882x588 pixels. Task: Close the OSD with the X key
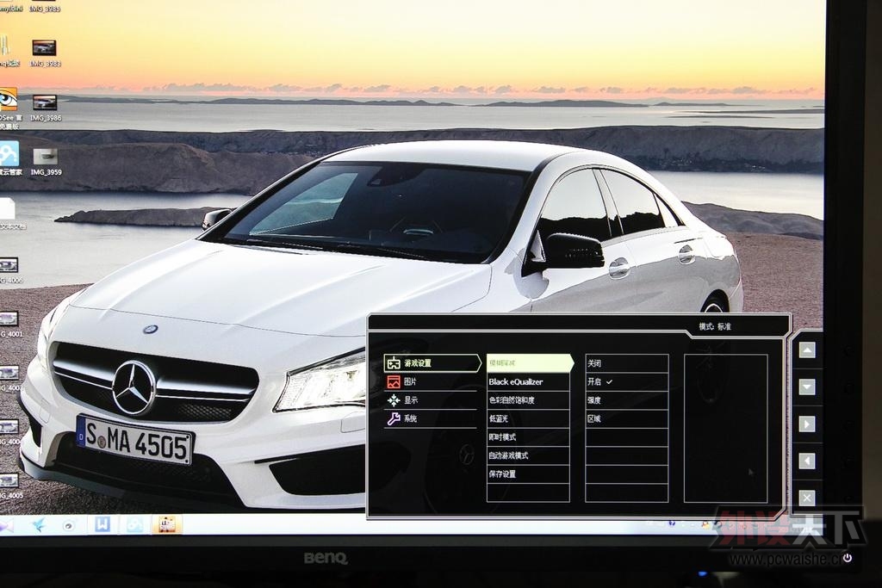[807, 498]
